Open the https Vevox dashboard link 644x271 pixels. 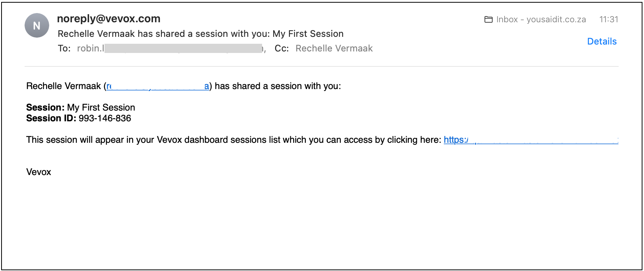531,140
